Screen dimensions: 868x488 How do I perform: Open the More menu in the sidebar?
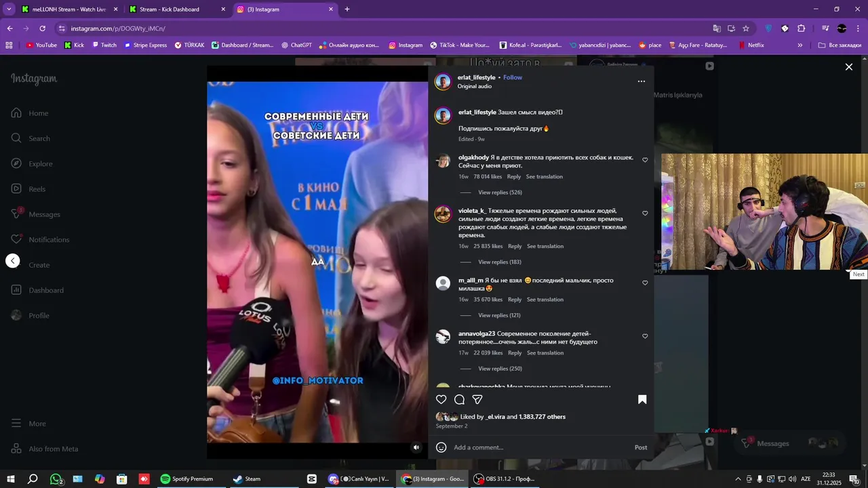(29, 424)
